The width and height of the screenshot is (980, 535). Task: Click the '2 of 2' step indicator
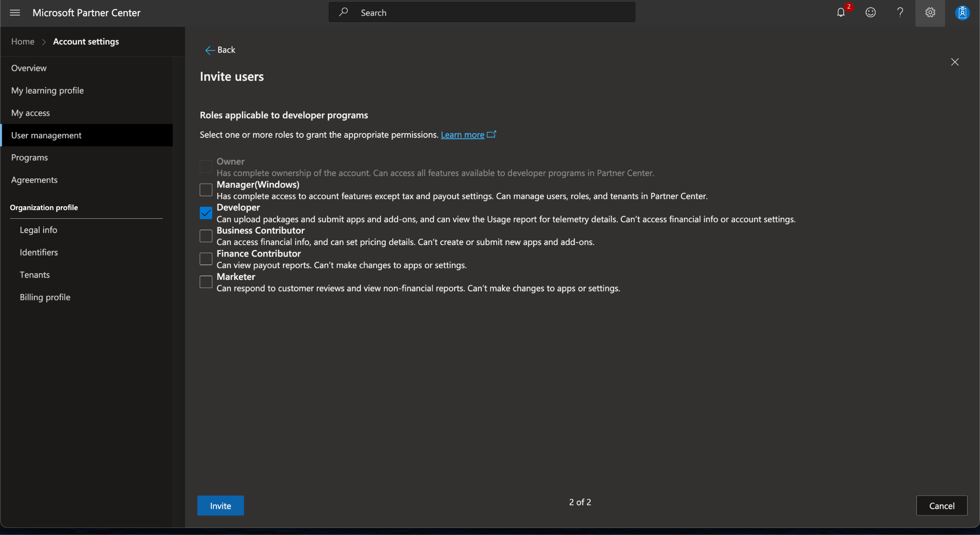[580, 502]
